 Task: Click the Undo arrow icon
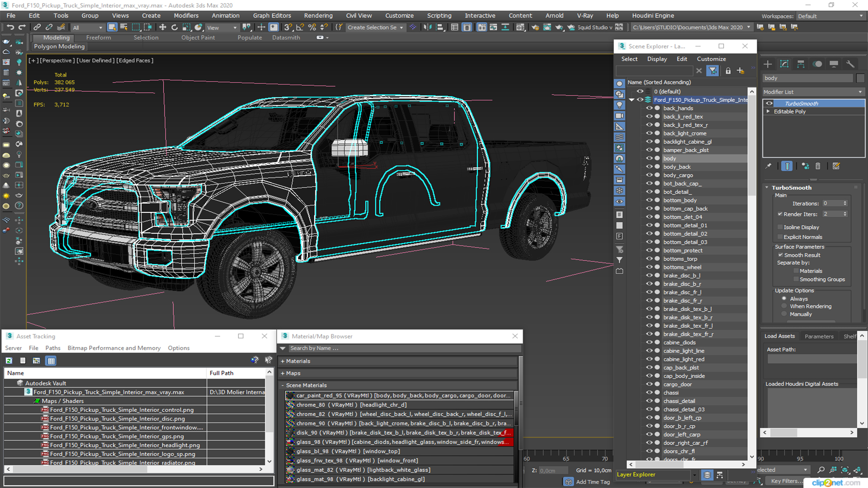pyautogui.click(x=10, y=27)
